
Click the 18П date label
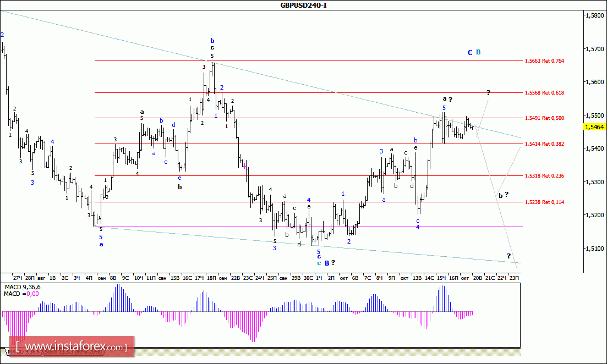(x=211, y=278)
